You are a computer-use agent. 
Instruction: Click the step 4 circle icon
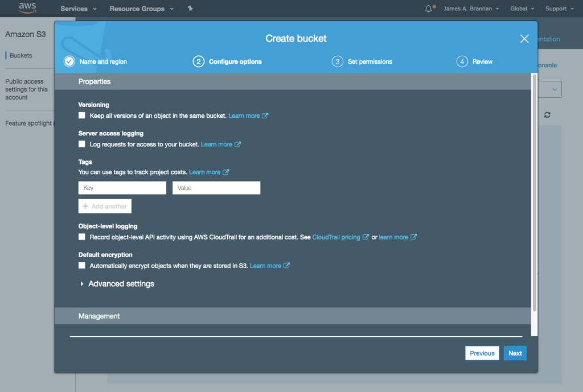click(x=462, y=61)
